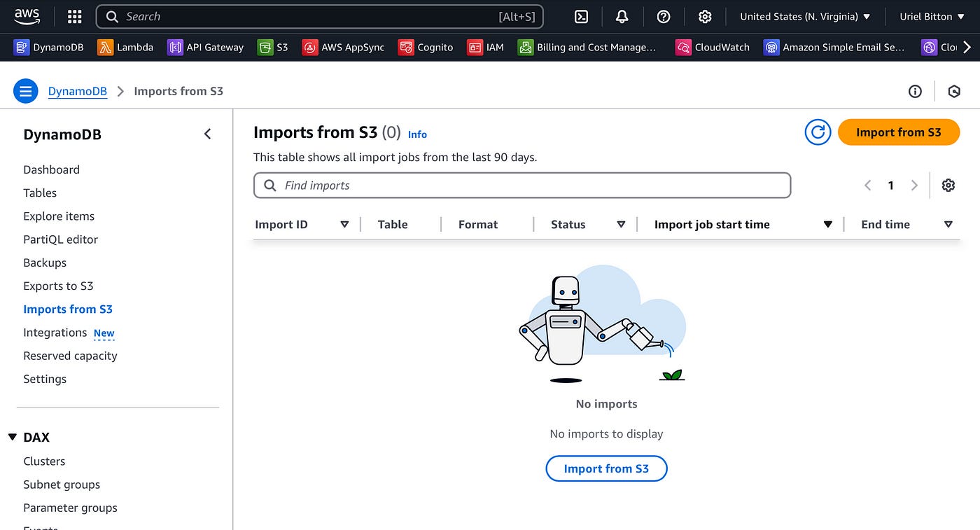Viewport: 980px width, 530px height.
Task: Launch CloudShell terminal icon
Action: point(581,17)
